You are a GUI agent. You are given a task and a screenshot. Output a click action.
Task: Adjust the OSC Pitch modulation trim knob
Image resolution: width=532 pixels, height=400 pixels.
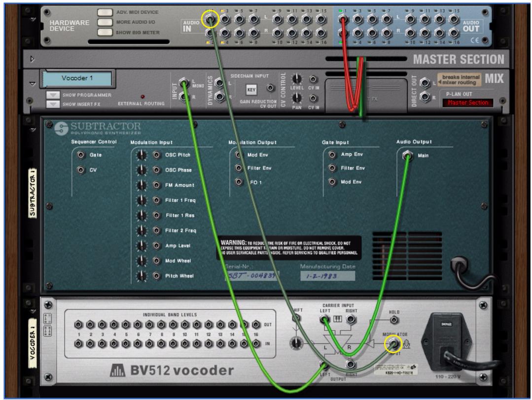tap(141, 155)
